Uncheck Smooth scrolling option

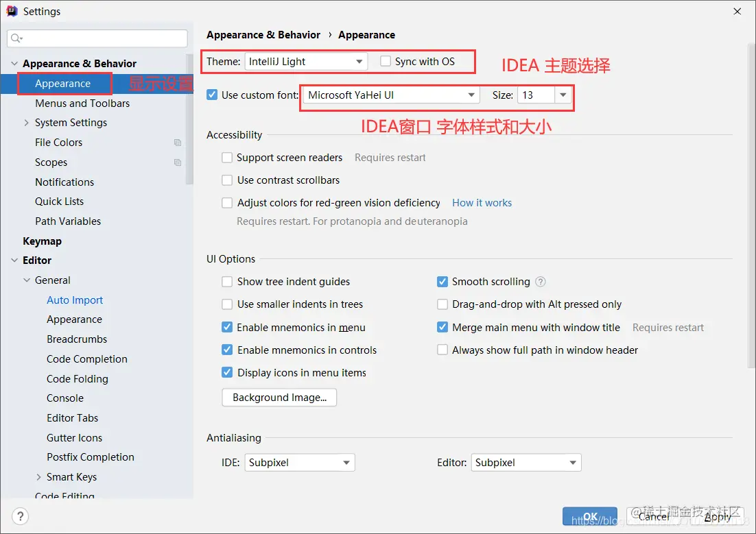pos(442,282)
